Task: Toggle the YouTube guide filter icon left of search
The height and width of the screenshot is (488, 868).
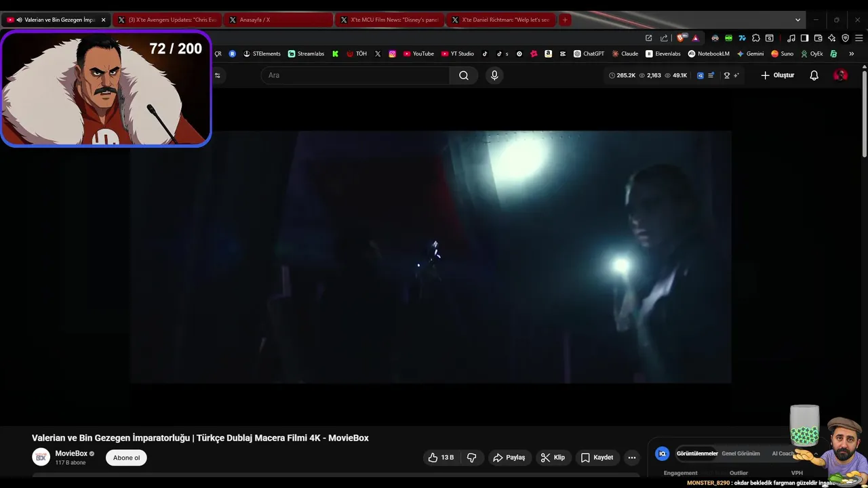Action: click(217, 75)
